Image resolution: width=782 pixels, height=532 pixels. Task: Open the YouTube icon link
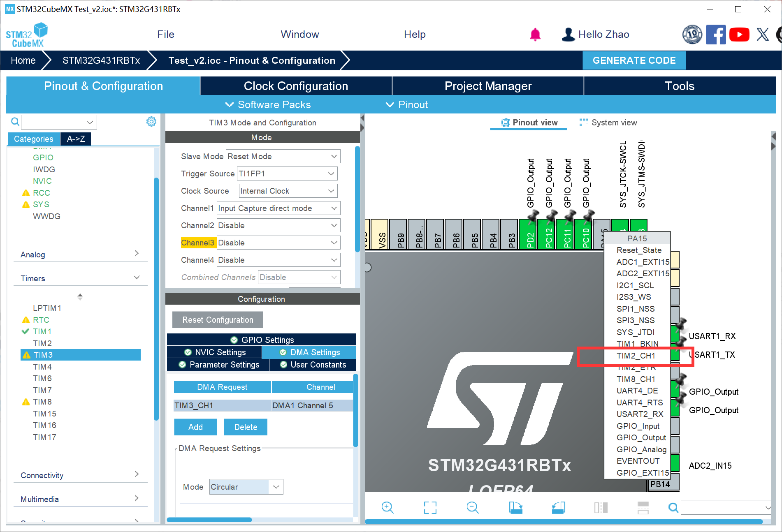(x=739, y=35)
